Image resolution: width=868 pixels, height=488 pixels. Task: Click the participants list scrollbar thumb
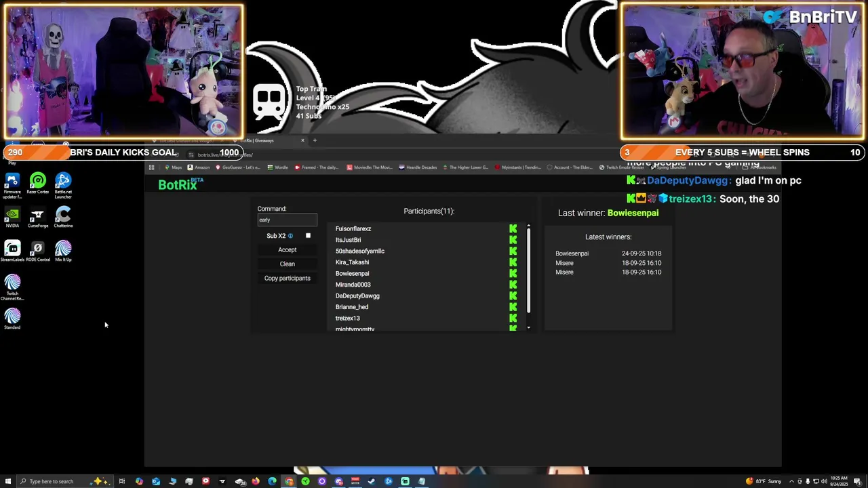528,271
